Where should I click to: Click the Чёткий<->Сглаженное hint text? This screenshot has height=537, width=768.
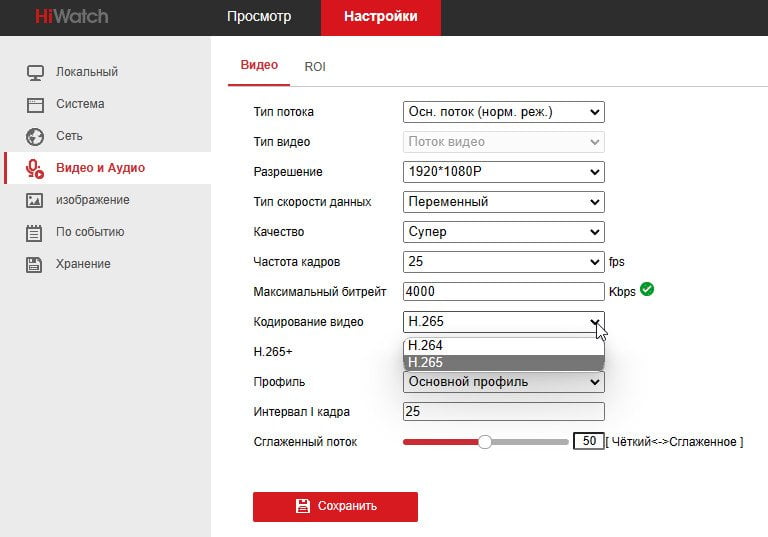coord(674,442)
